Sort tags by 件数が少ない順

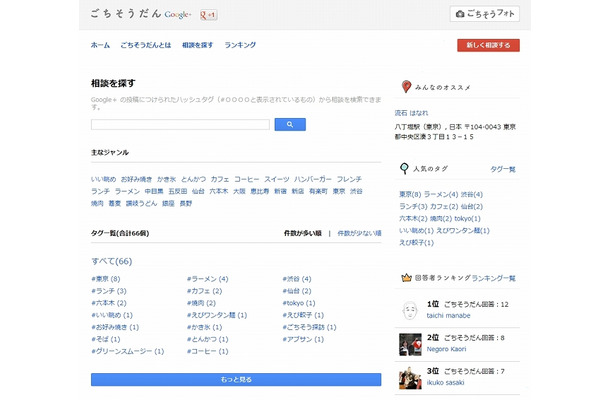point(359,233)
